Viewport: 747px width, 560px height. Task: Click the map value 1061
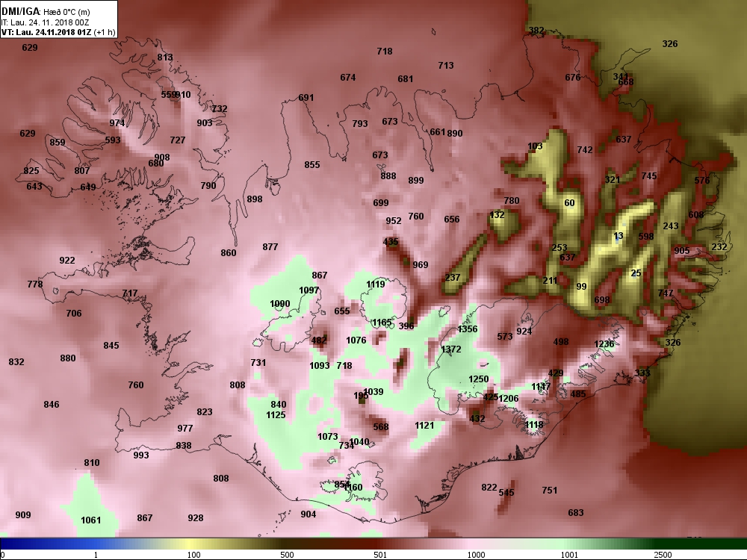click(x=91, y=520)
